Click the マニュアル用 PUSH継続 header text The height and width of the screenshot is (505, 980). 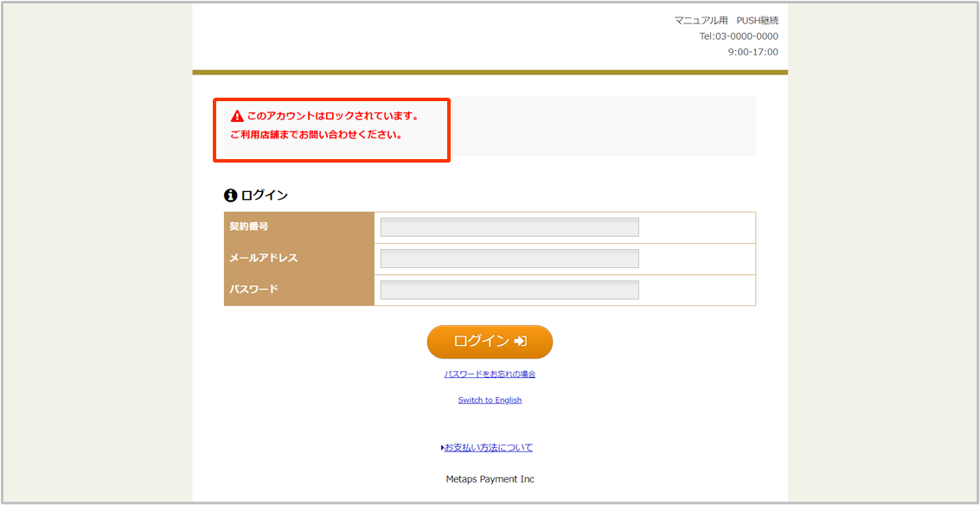[x=726, y=20]
